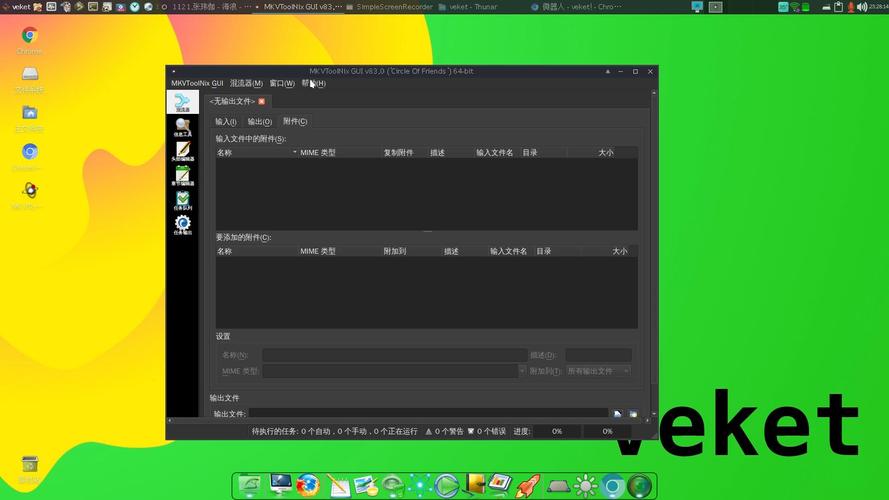Click the first 0% progress bar
This screenshot has height=500, width=889.
pos(557,431)
